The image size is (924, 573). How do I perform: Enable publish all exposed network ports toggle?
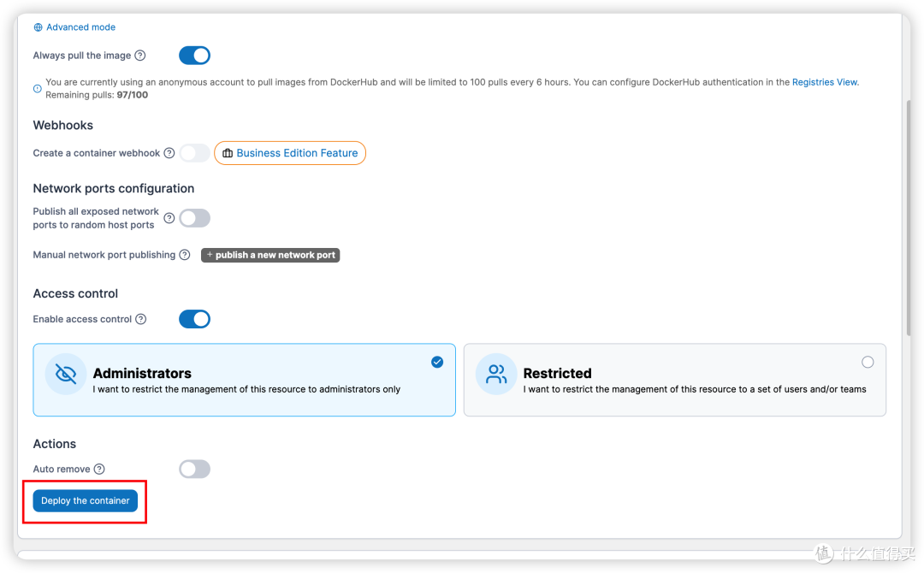[194, 218]
